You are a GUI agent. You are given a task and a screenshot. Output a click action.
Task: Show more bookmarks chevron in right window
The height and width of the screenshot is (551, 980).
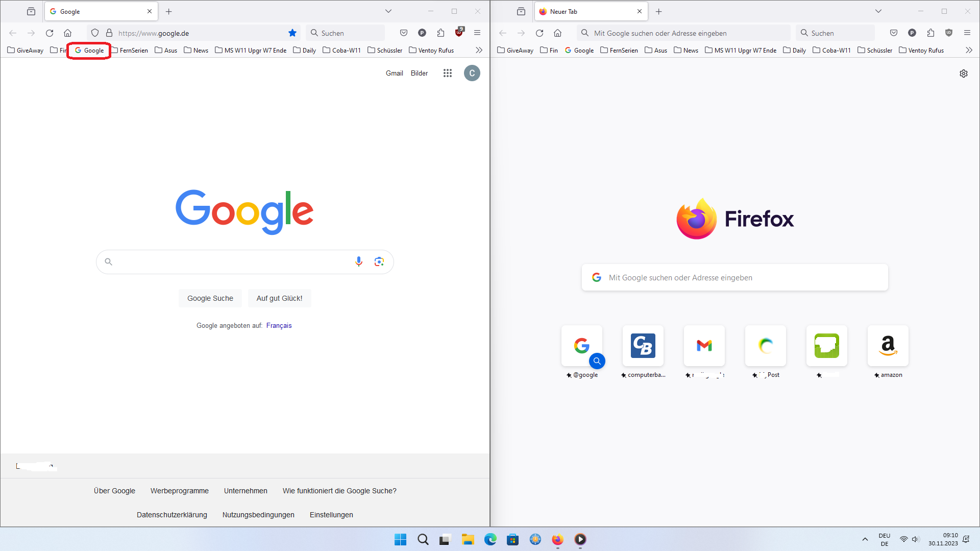pos(969,50)
